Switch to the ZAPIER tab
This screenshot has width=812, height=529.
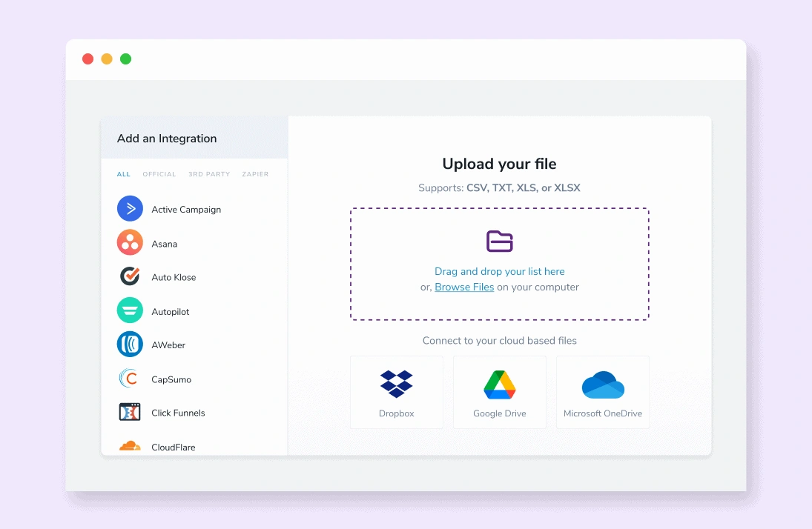255,174
